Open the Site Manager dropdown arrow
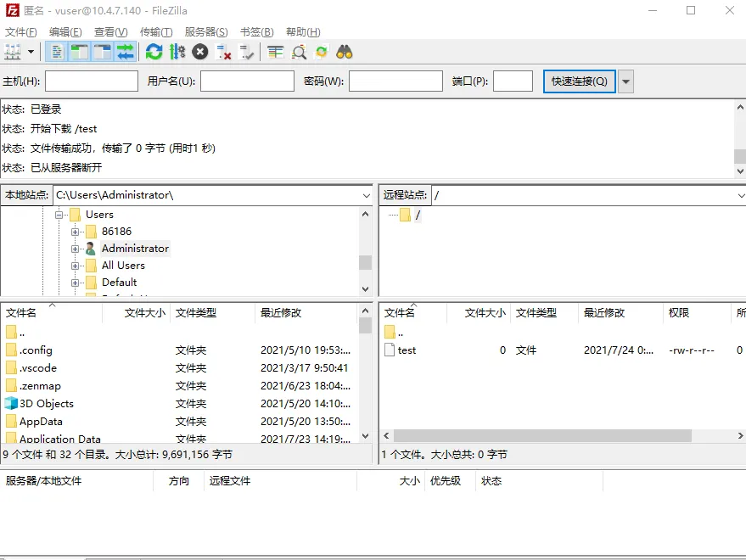This screenshot has width=746, height=560. click(31, 52)
